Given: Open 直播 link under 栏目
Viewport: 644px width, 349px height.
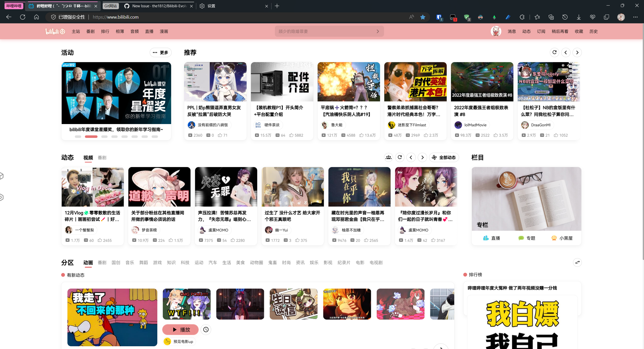Looking at the screenshot, I should coord(491,238).
